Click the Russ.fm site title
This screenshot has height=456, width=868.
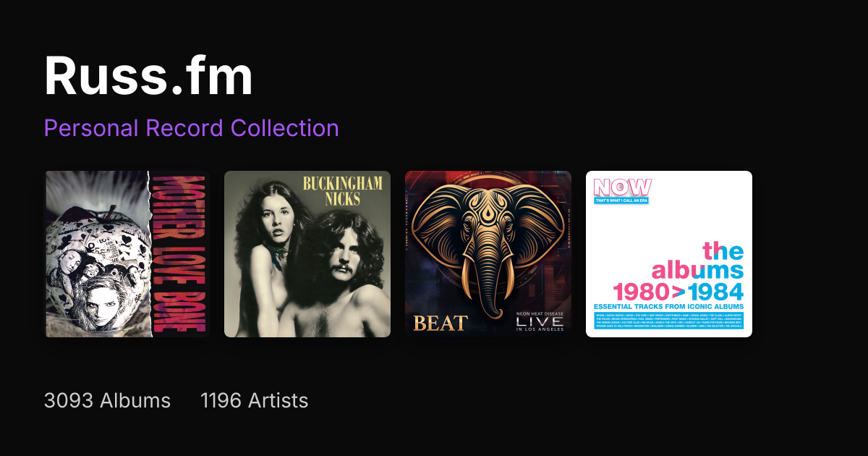point(148,76)
